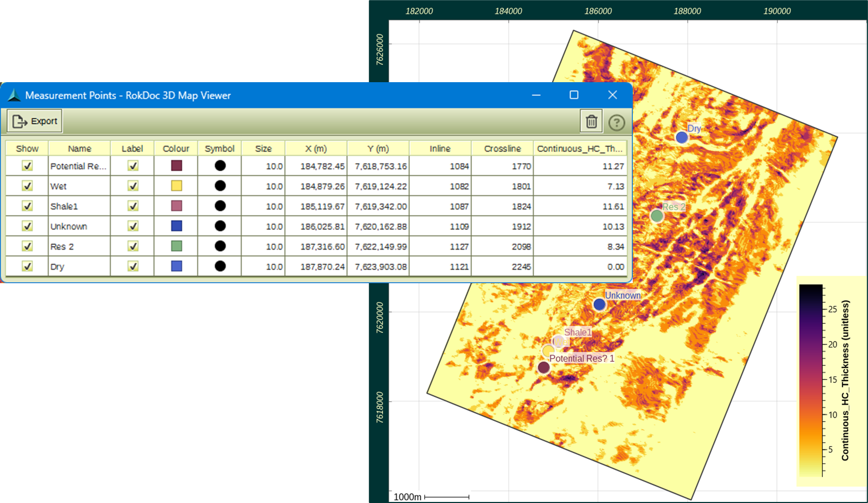This screenshot has height=503, width=868.
Task: Click the Dry marker on the map
Action: [x=681, y=138]
